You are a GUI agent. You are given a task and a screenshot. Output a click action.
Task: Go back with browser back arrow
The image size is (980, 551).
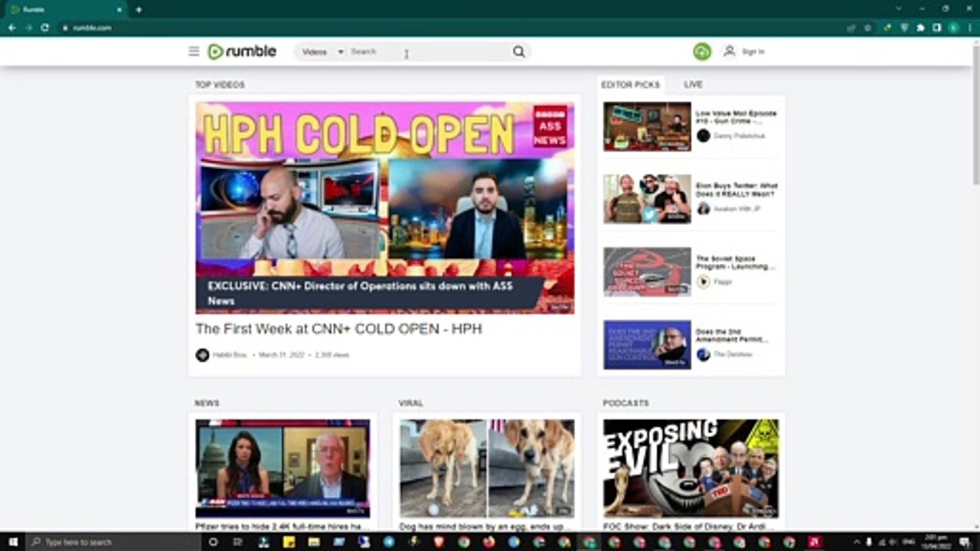coord(11,28)
